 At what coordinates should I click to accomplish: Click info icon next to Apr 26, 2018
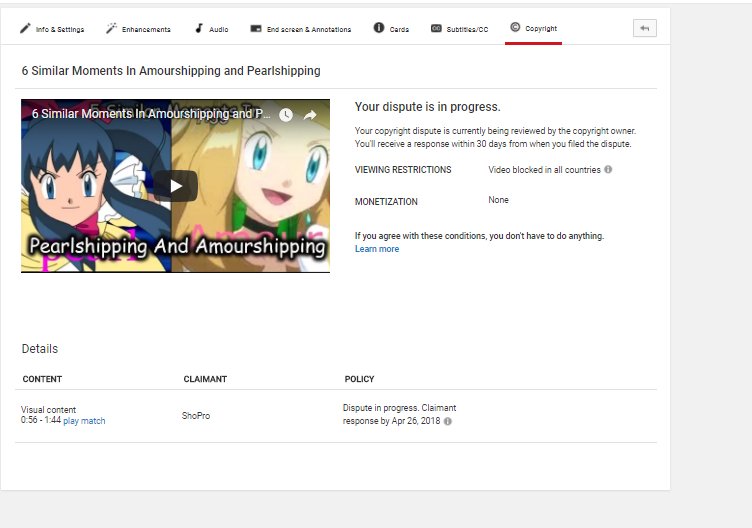(447, 422)
